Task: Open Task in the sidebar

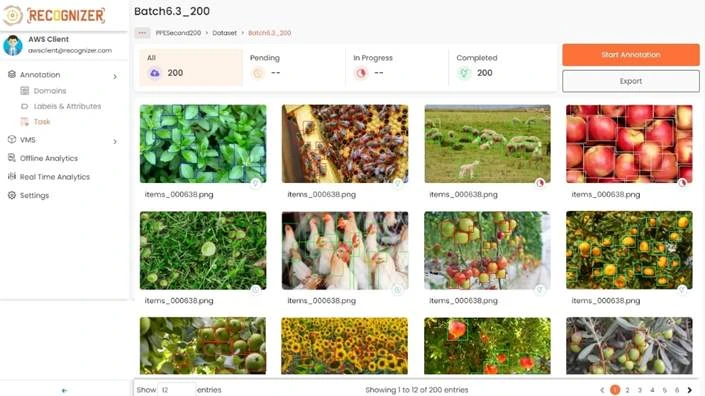Action: [x=42, y=121]
